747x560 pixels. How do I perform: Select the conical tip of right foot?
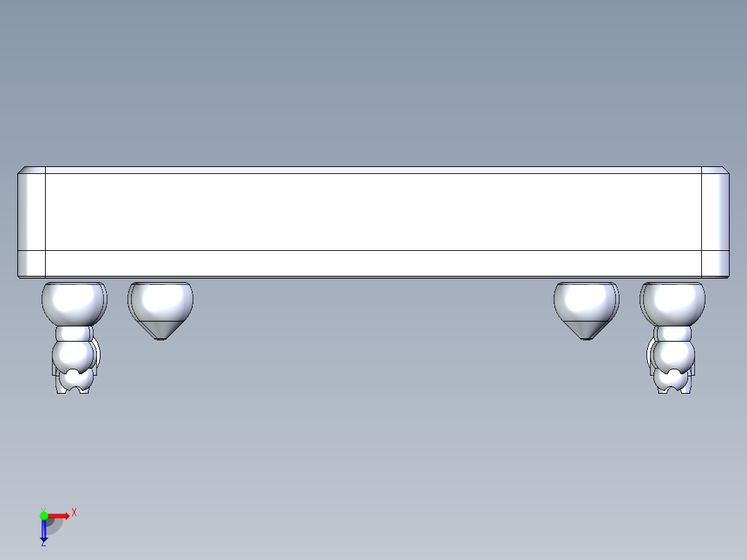point(586,331)
